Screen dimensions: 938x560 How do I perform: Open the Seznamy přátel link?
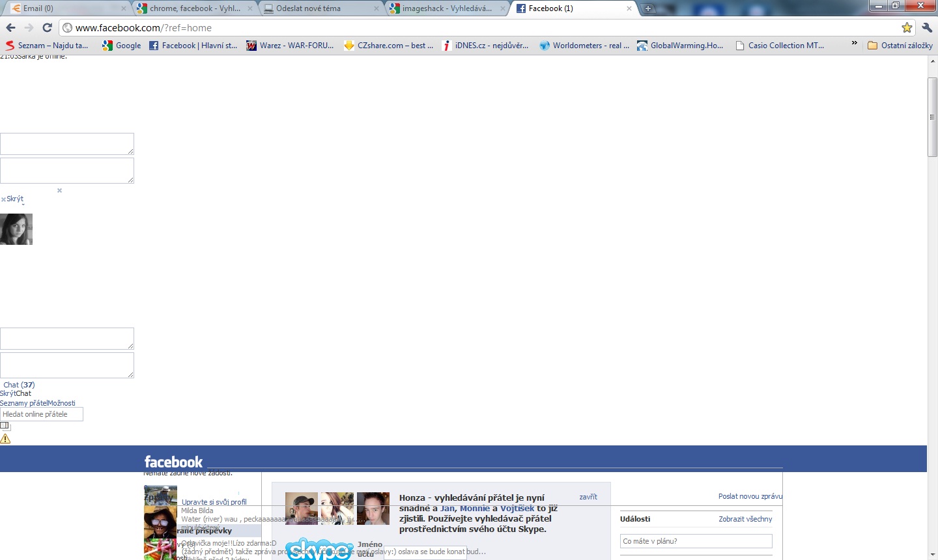click(23, 403)
